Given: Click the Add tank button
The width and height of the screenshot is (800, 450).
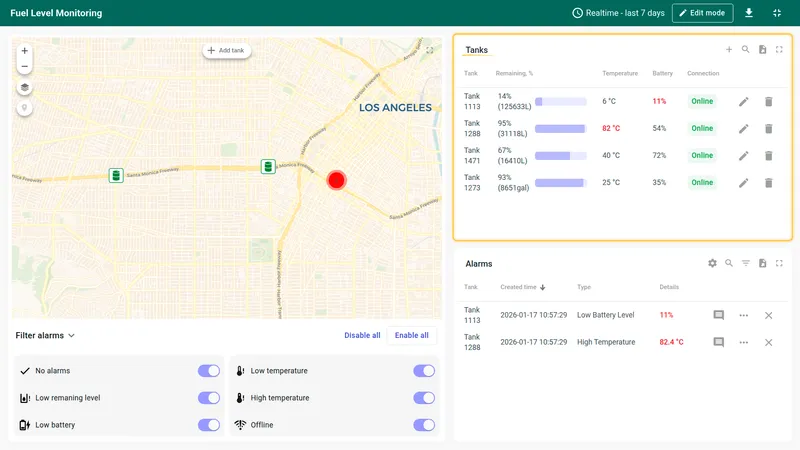Looking at the screenshot, I should click(226, 51).
